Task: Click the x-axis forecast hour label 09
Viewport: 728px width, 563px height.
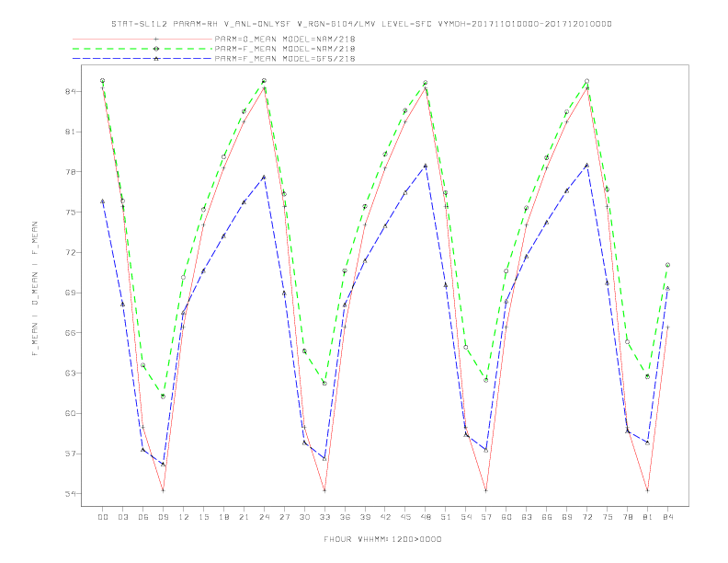Action: pos(163,517)
